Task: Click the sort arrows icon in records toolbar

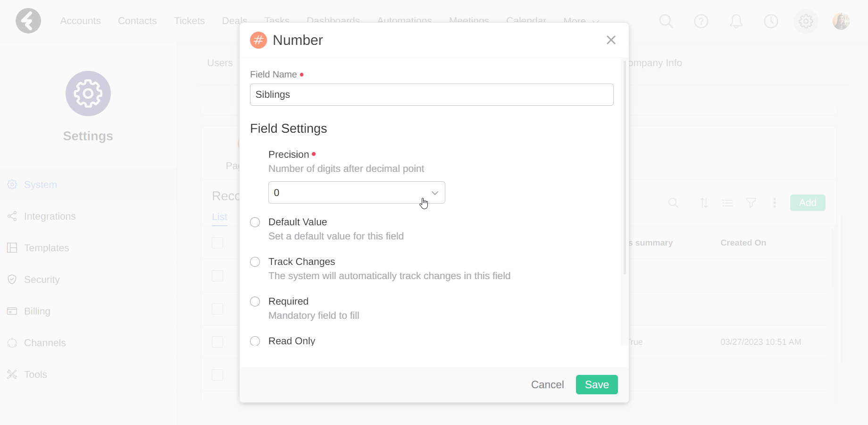Action: tap(704, 203)
